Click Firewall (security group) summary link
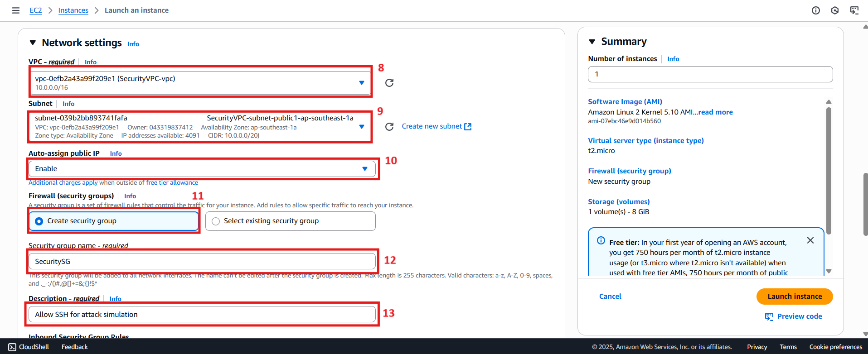This screenshot has width=868, height=354. tap(630, 171)
